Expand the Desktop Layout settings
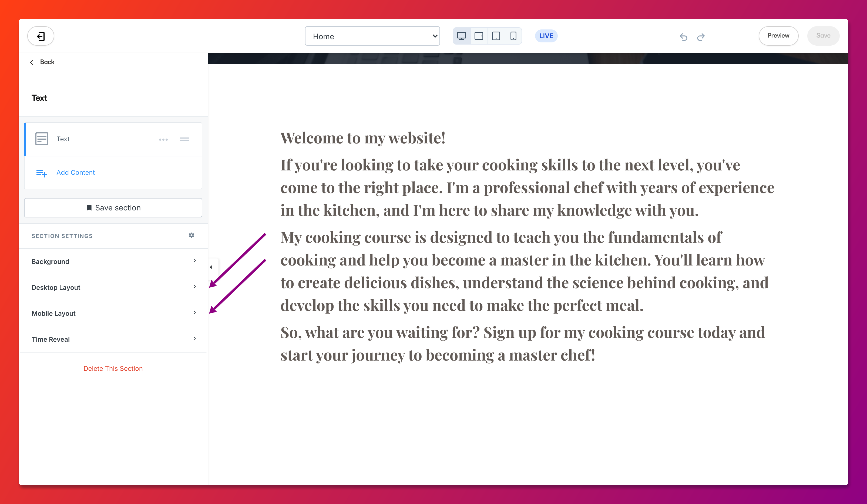 pos(113,287)
